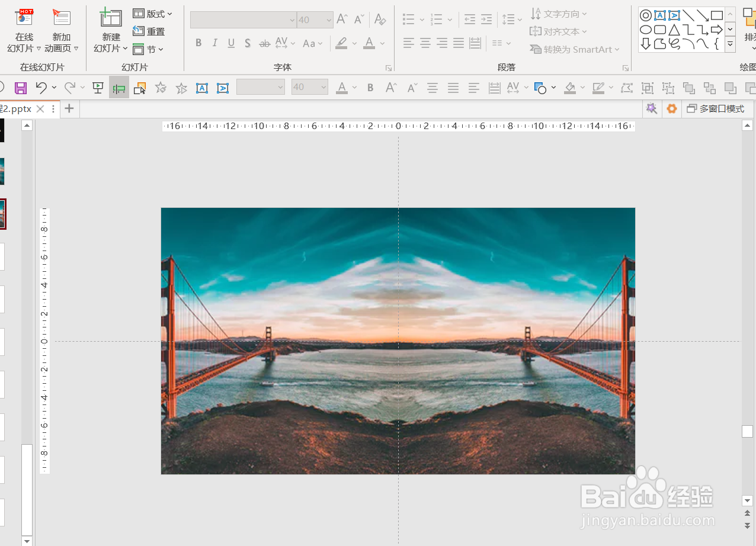756x546 pixels.
Task: Click the mirrored bridge picture on slide
Action: (398, 341)
